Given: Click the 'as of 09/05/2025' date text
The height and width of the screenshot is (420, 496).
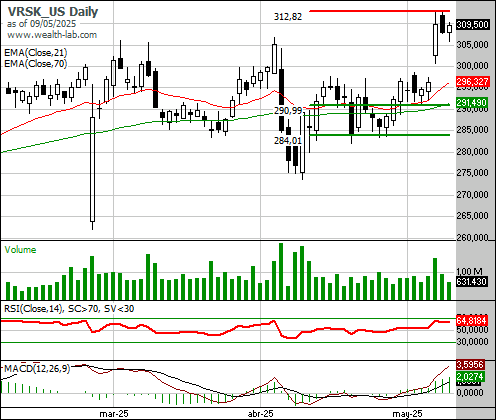Looking at the screenshot, I should [41, 24].
